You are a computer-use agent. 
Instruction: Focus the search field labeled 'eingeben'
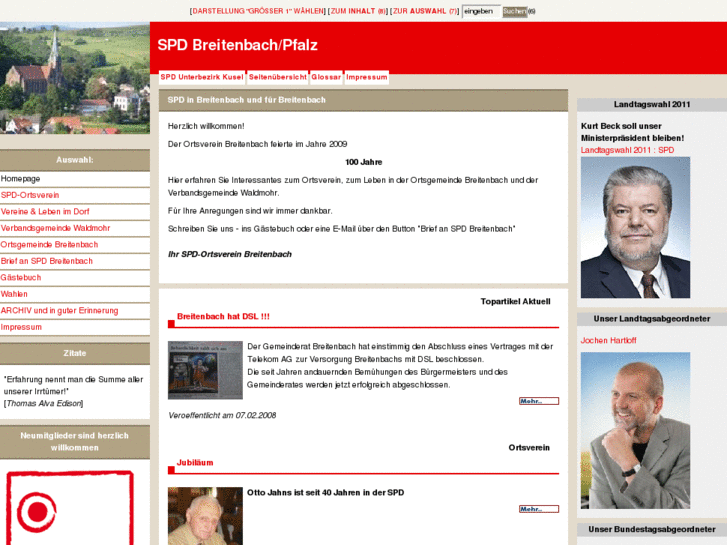point(481,11)
